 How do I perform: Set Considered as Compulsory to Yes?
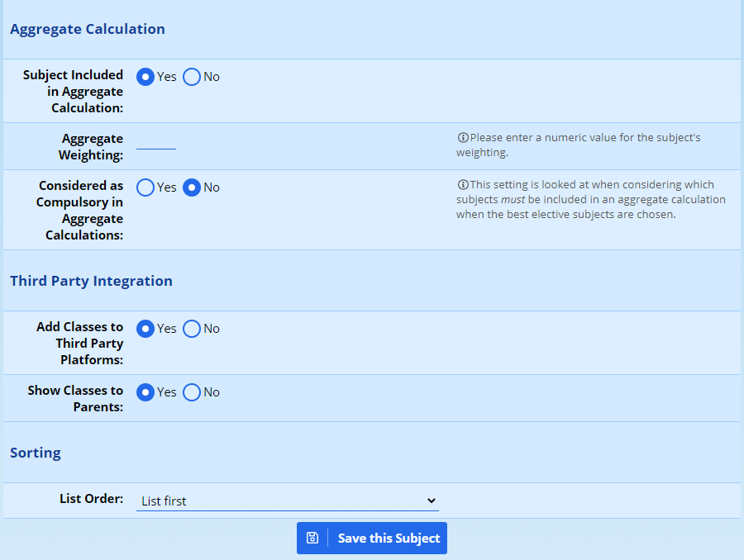click(145, 187)
